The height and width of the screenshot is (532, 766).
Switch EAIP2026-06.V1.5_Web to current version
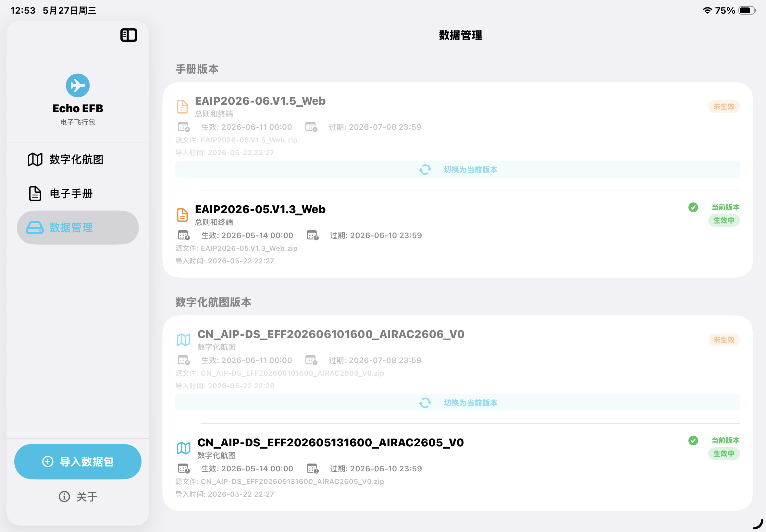point(458,170)
